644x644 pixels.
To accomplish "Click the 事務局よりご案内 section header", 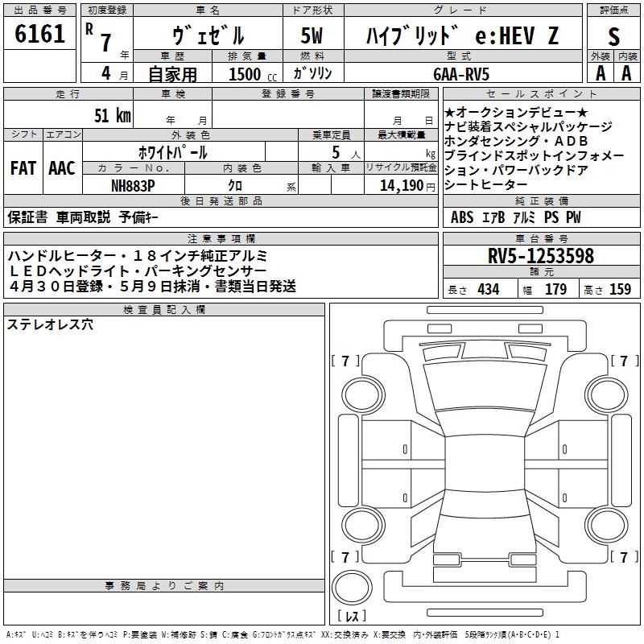I will point(164,586).
